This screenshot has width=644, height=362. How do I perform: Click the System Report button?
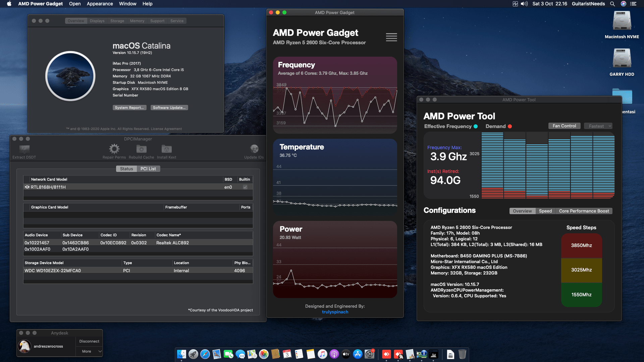coord(129,108)
